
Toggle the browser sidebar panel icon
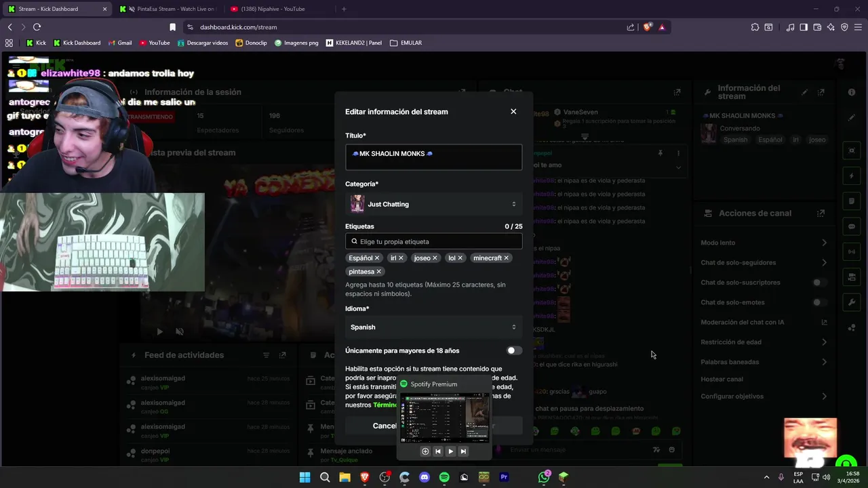tap(804, 27)
